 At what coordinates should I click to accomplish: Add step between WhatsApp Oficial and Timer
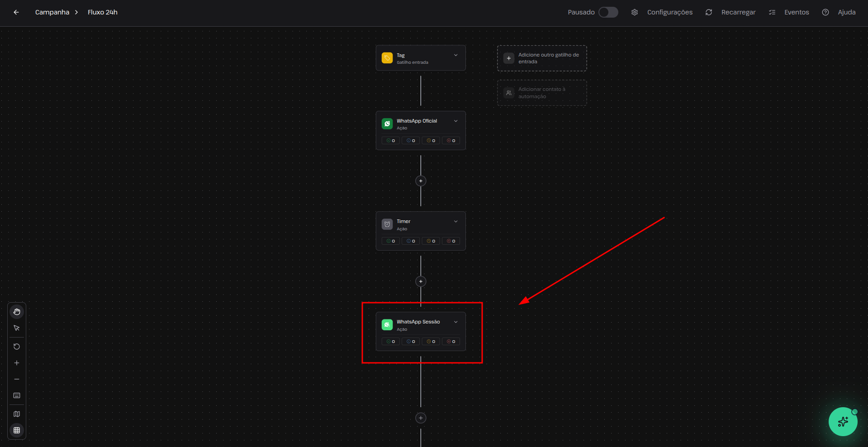point(421,181)
